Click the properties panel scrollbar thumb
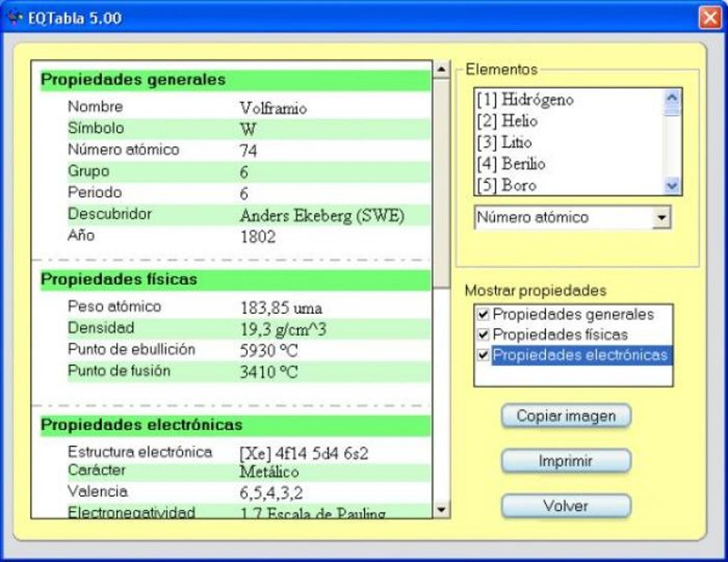728x562 pixels. coord(441,183)
